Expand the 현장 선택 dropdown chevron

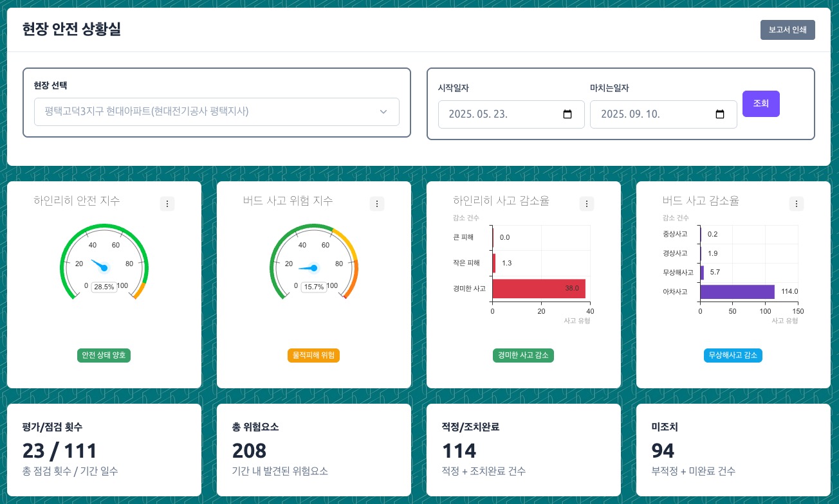[383, 112]
